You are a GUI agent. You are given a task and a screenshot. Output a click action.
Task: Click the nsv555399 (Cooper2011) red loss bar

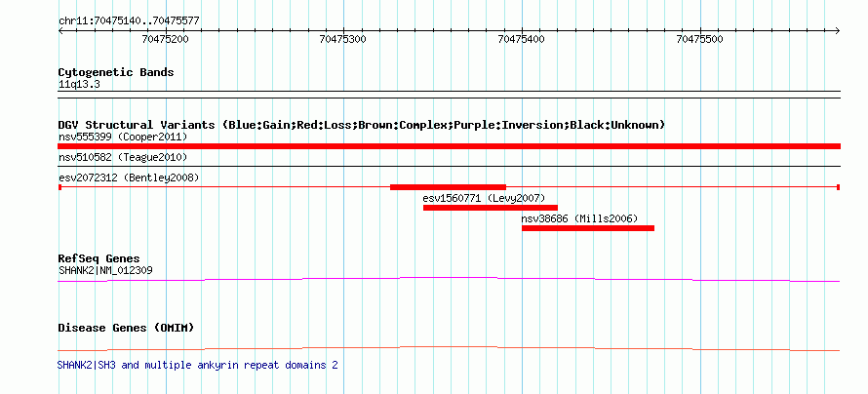[449, 146]
